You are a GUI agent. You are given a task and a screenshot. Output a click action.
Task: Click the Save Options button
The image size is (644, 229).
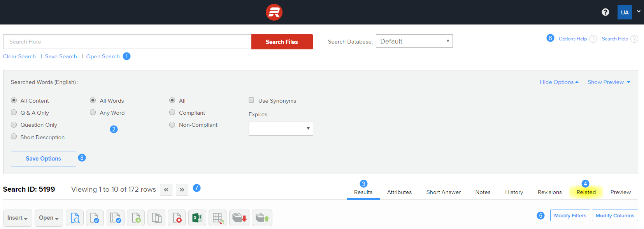point(43,159)
